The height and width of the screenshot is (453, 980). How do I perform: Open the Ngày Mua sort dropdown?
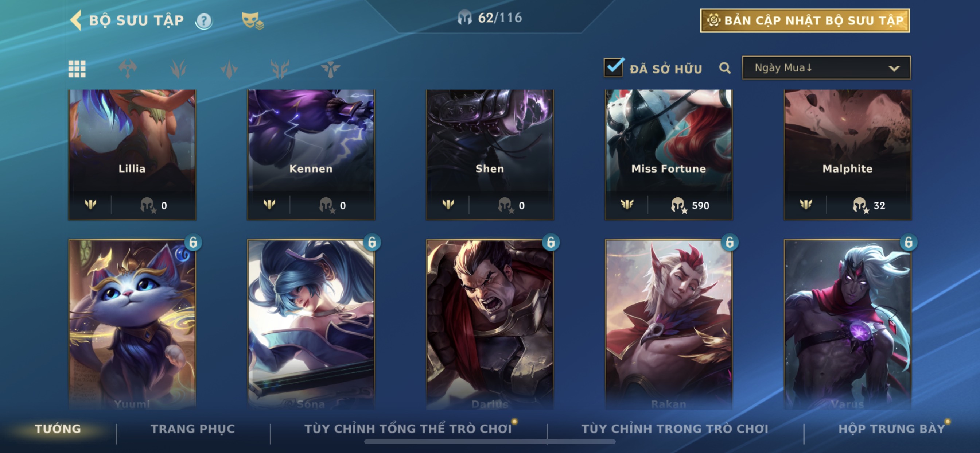[x=826, y=68]
